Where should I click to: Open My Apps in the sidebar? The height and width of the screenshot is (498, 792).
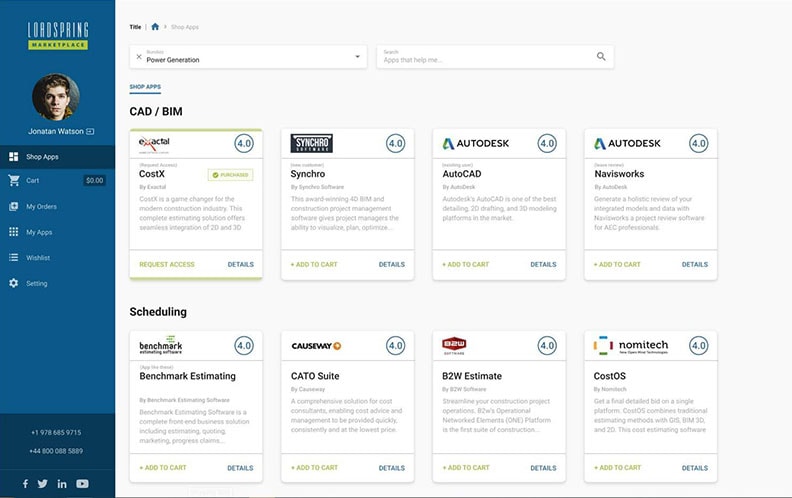(x=58, y=232)
